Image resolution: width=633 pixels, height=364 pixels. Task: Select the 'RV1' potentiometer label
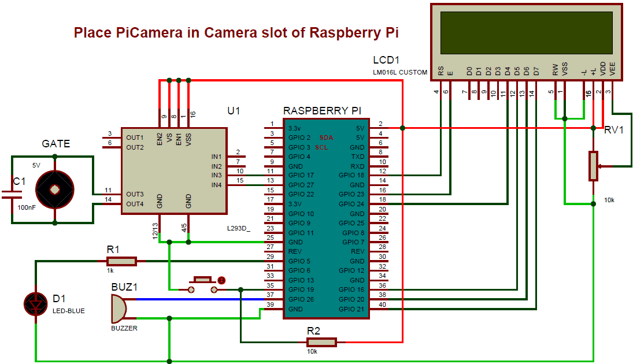point(614,130)
